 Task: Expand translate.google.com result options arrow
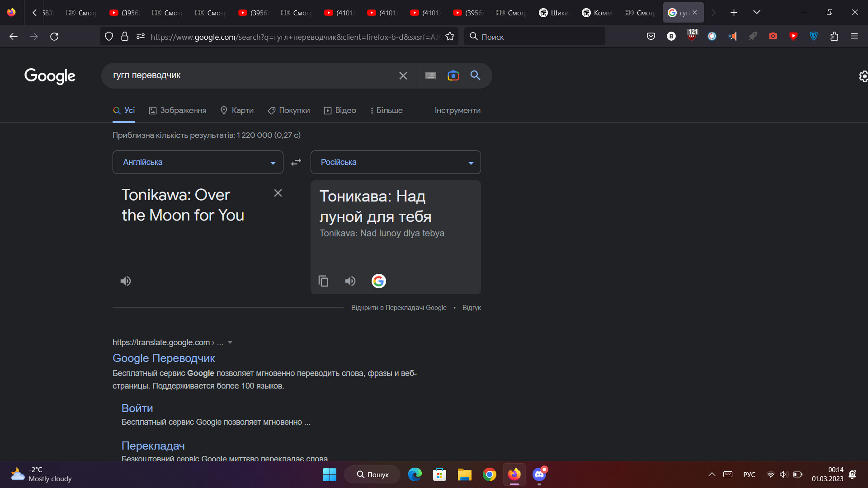tap(230, 343)
